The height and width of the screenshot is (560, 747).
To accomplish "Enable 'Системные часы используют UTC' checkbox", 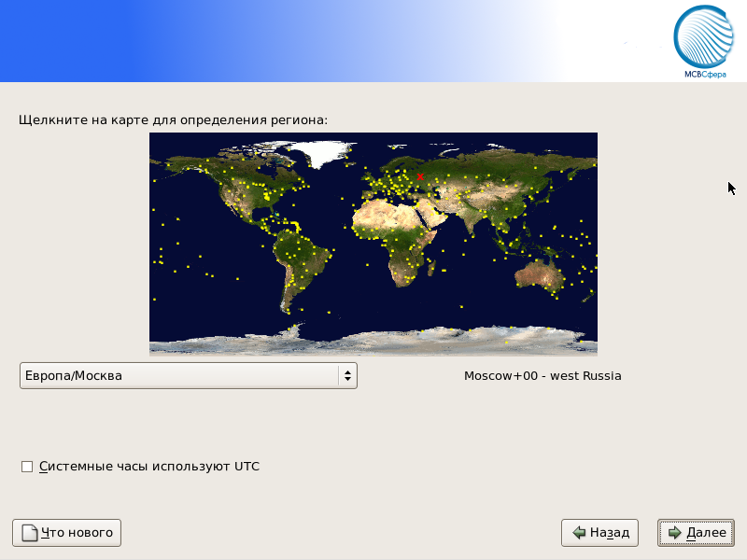I will (27, 467).
